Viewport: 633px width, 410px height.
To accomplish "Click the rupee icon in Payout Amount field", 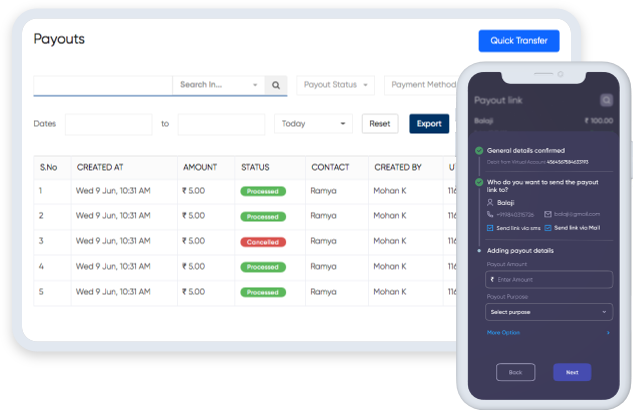I will click(x=490, y=280).
